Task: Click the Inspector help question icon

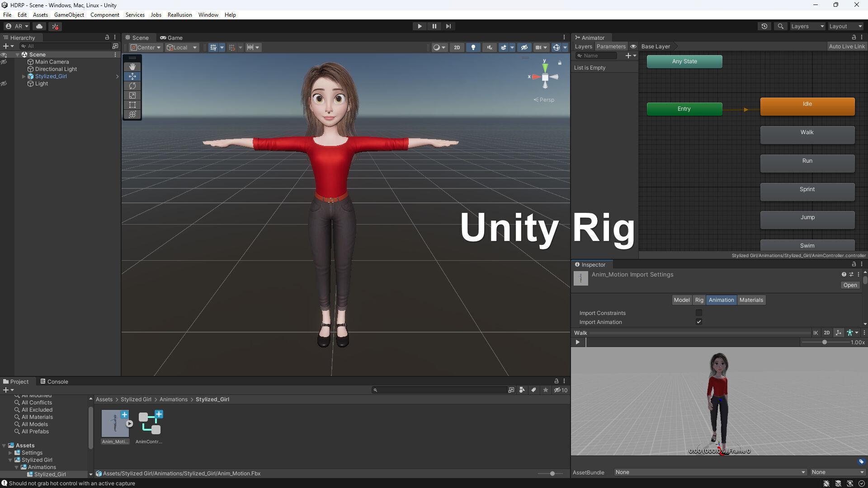Action: coord(844,274)
